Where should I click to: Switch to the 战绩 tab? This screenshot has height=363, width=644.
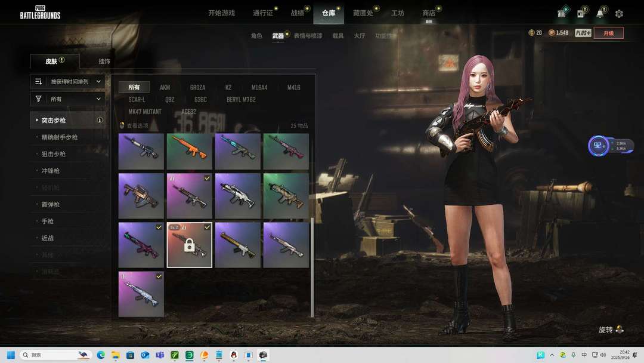(x=298, y=13)
